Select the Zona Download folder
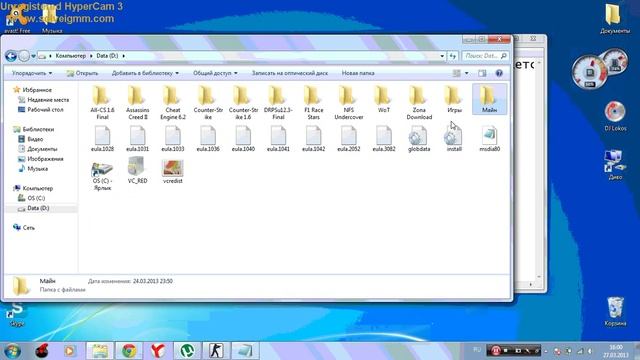 click(x=419, y=102)
